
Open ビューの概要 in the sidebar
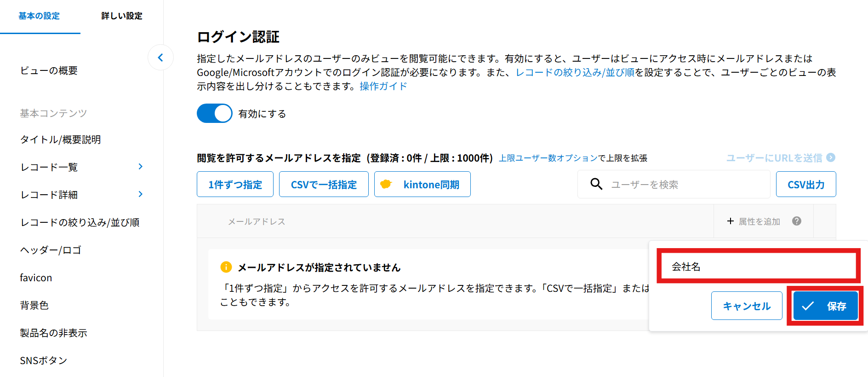tap(49, 70)
